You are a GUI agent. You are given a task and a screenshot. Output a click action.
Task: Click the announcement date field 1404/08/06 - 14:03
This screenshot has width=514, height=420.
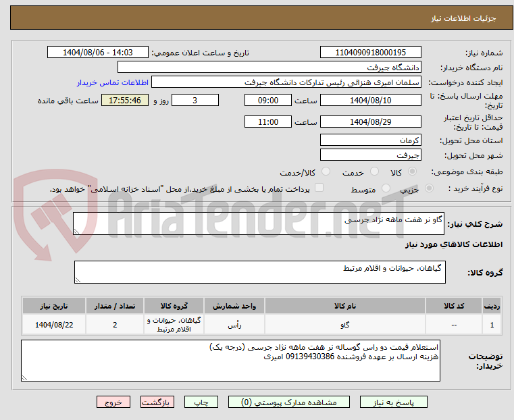point(98,53)
